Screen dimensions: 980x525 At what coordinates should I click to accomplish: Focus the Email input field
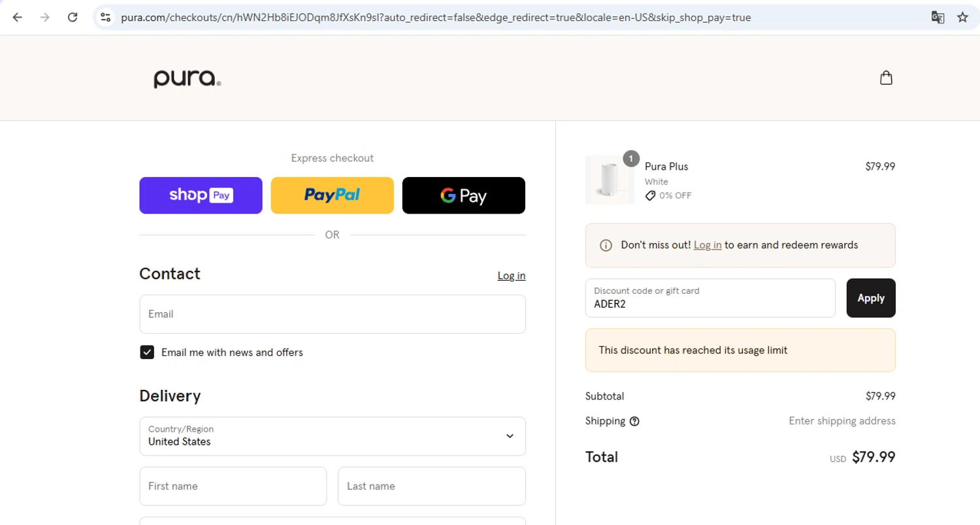(x=333, y=314)
